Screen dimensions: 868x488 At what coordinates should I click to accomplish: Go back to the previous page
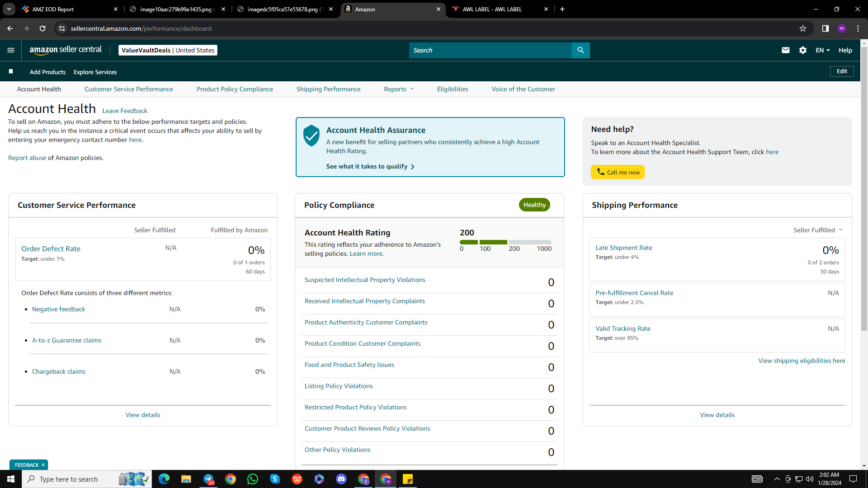10,28
